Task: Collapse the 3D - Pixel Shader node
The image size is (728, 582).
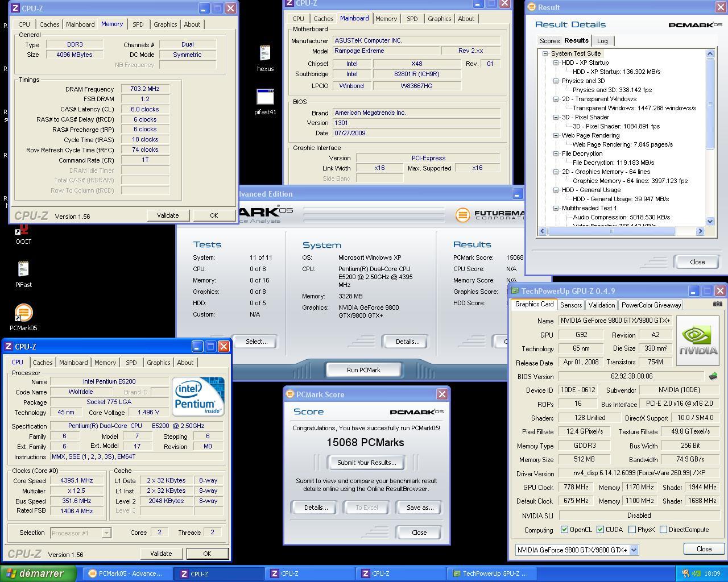Action: (556, 117)
